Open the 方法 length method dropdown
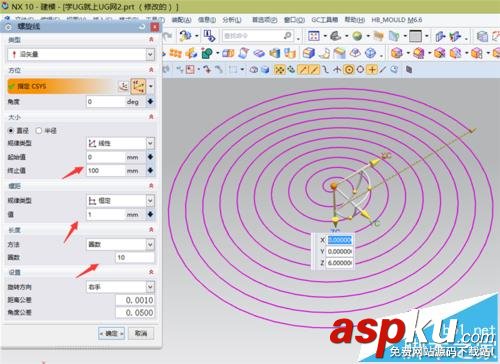 tap(120, 244)
